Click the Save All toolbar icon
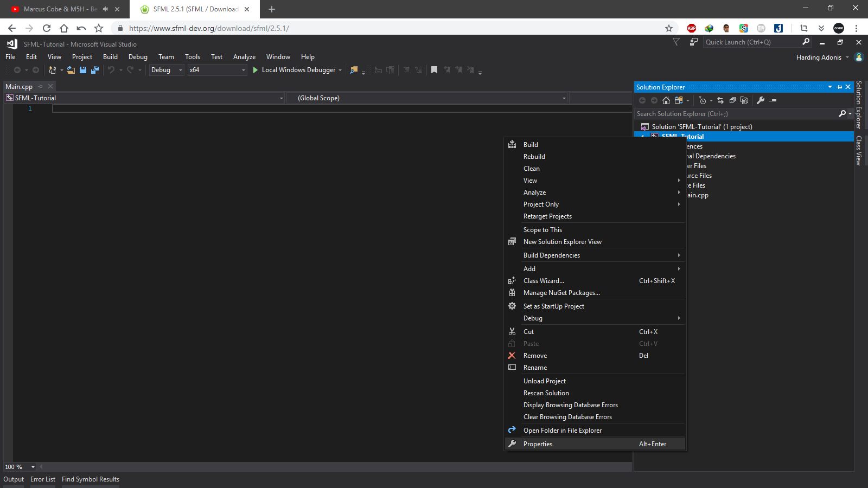This screenshot has width=868, height=488. pyautogui.click(x=95, y=70)
